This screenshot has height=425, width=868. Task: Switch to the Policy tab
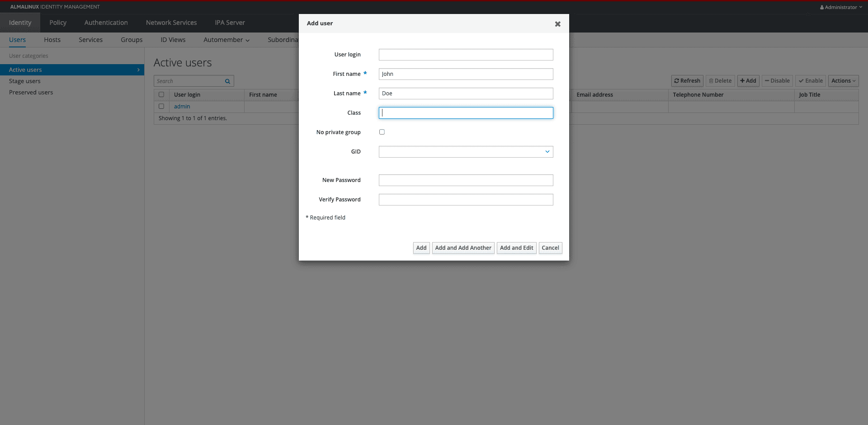[57, 22]
